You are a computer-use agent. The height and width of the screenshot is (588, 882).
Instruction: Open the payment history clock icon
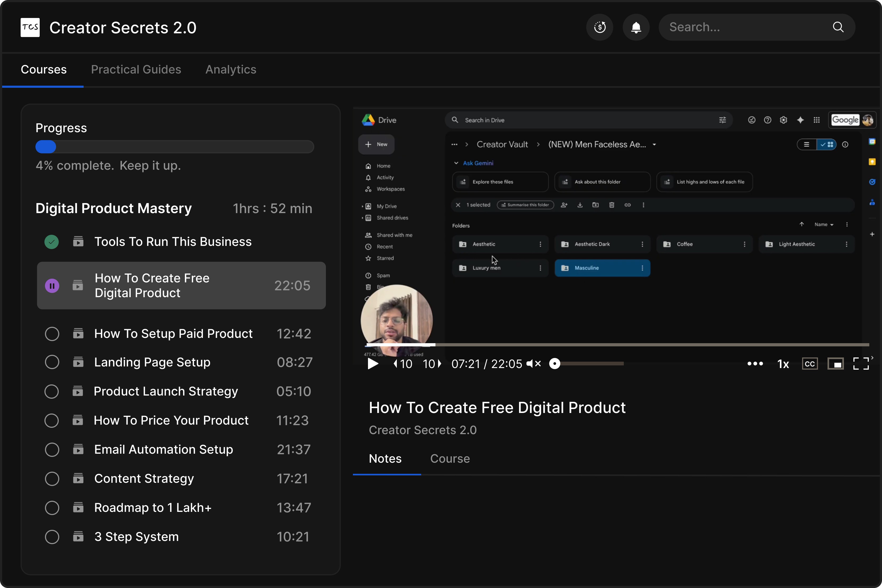[599, 27]
